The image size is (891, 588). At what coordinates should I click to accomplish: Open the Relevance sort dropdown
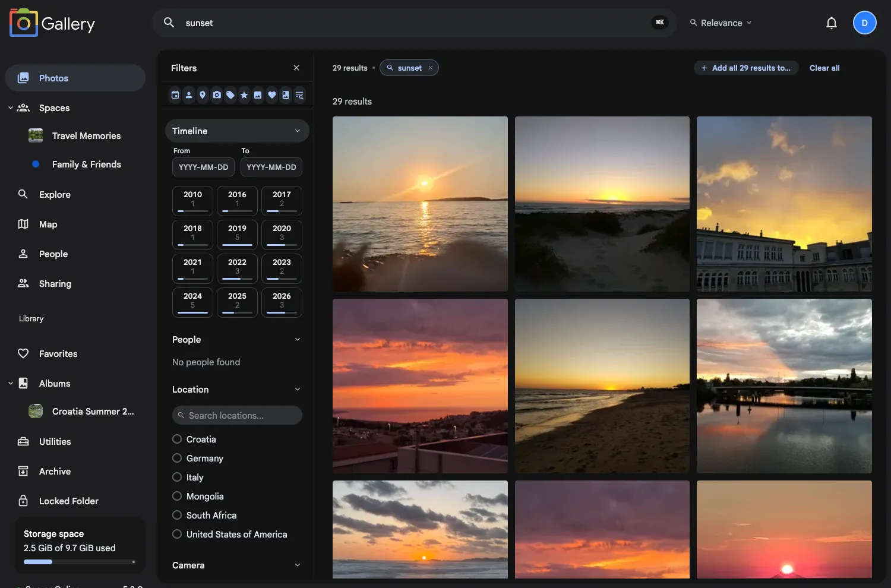coord(721,23)
